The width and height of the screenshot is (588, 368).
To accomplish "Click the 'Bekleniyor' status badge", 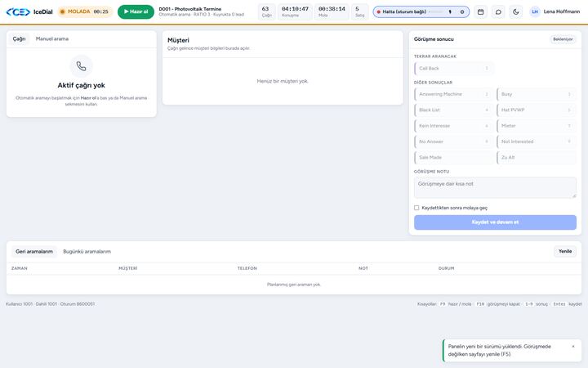I will coord(563,39).
